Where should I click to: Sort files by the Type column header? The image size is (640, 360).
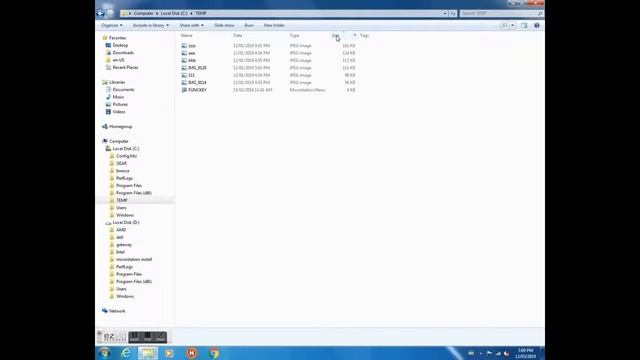point(294,36)
